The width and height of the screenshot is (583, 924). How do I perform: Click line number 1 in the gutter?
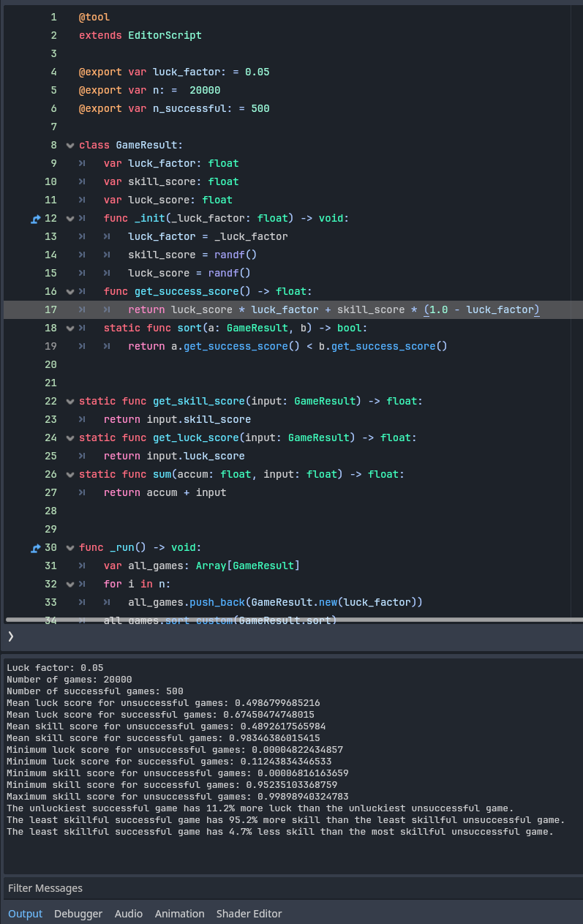[x=53, y=17]
